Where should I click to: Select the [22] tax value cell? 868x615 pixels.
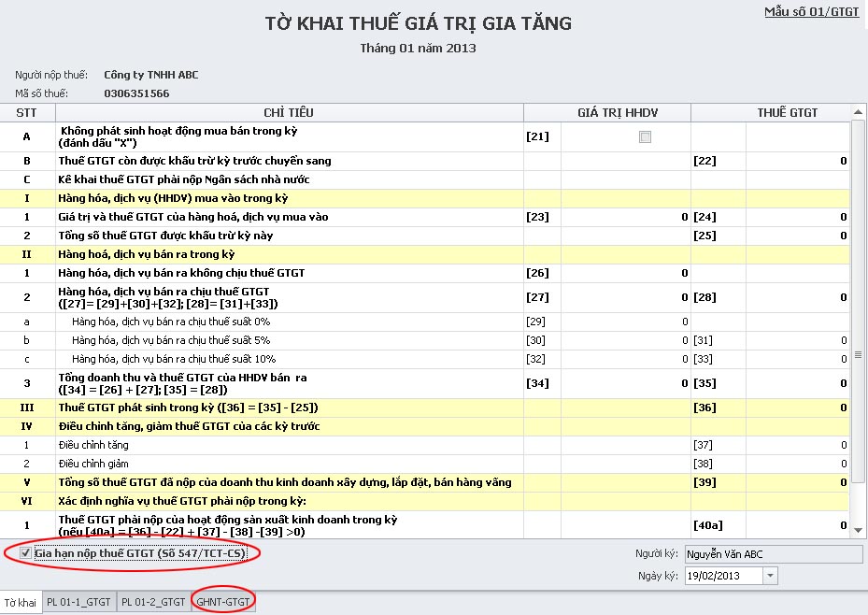coord(797,161)
